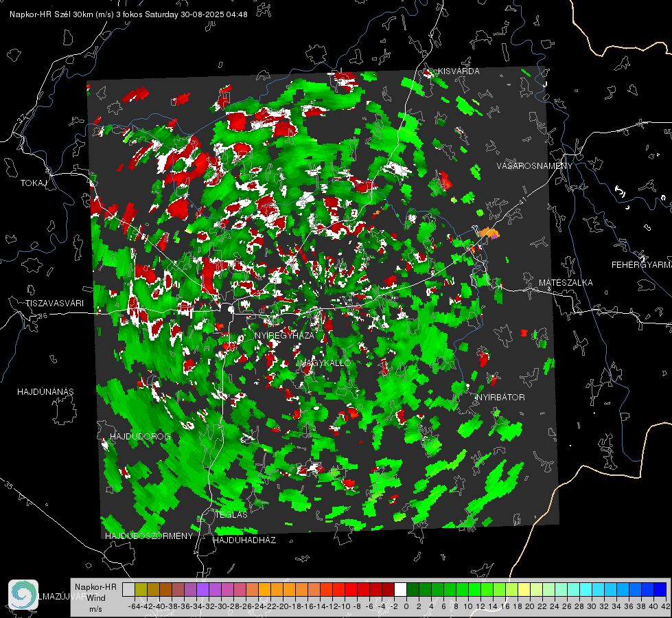The width and height of the screenshot is (672, 618).
Task: Click the TOKAJ label
Action: coord(34,183)
